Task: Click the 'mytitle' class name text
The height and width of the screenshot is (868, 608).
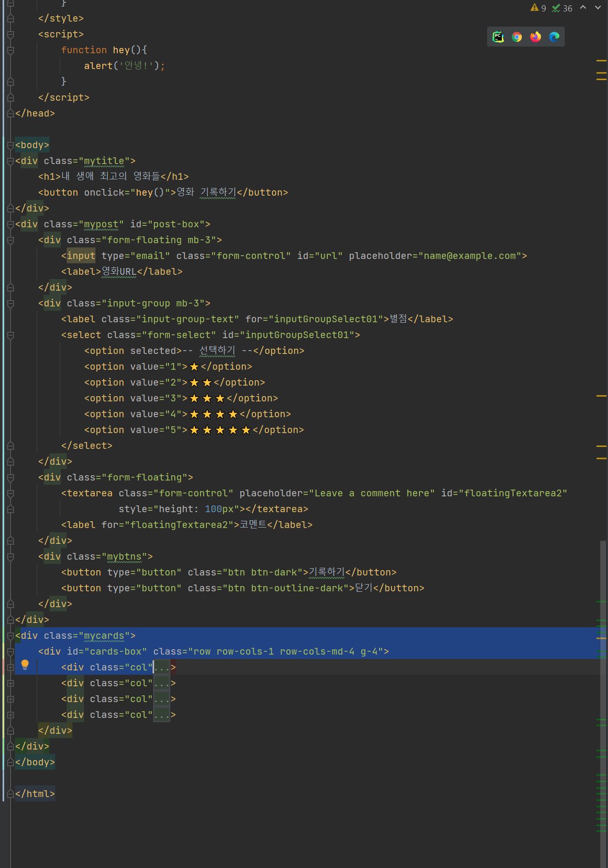Action: coord(104,161)
